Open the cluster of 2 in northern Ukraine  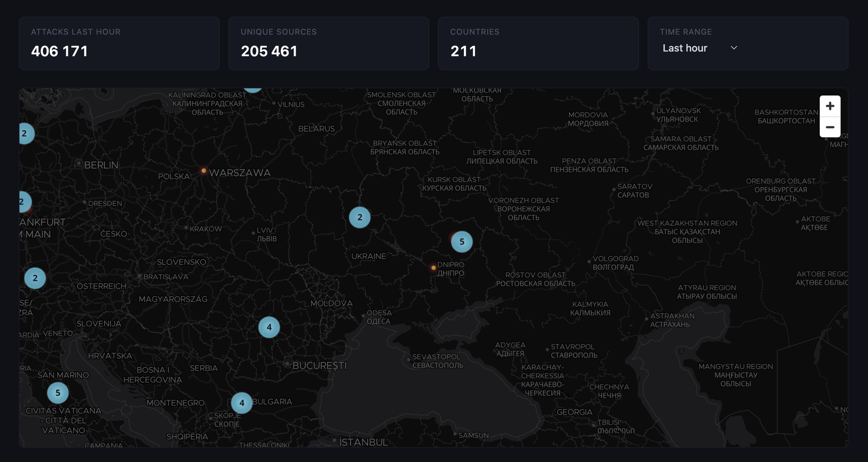360,217
